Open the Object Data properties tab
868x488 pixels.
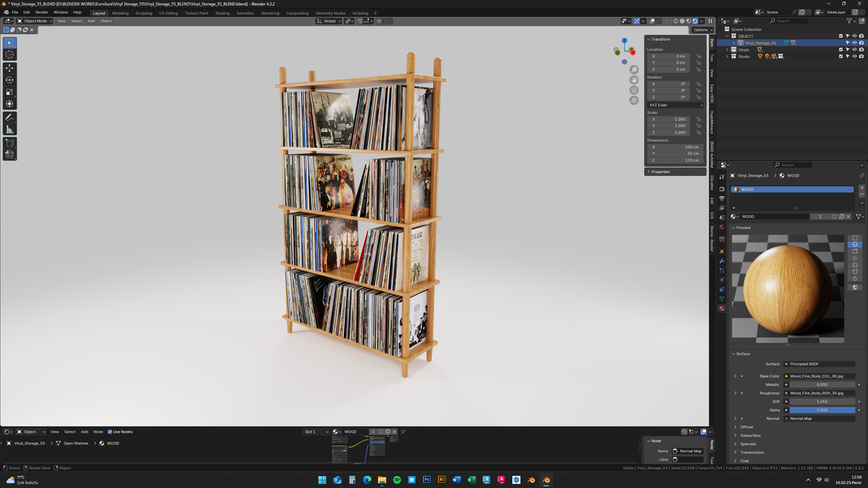[x=722, y=299]
